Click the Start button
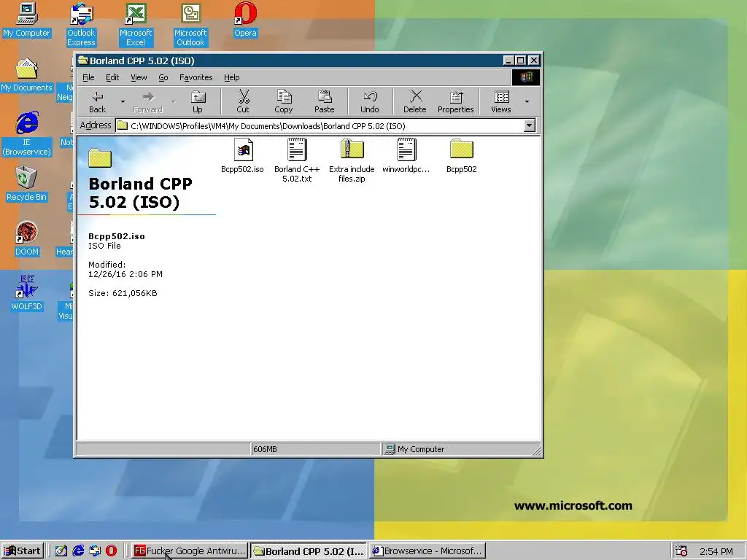 click(x=23, y=551)
